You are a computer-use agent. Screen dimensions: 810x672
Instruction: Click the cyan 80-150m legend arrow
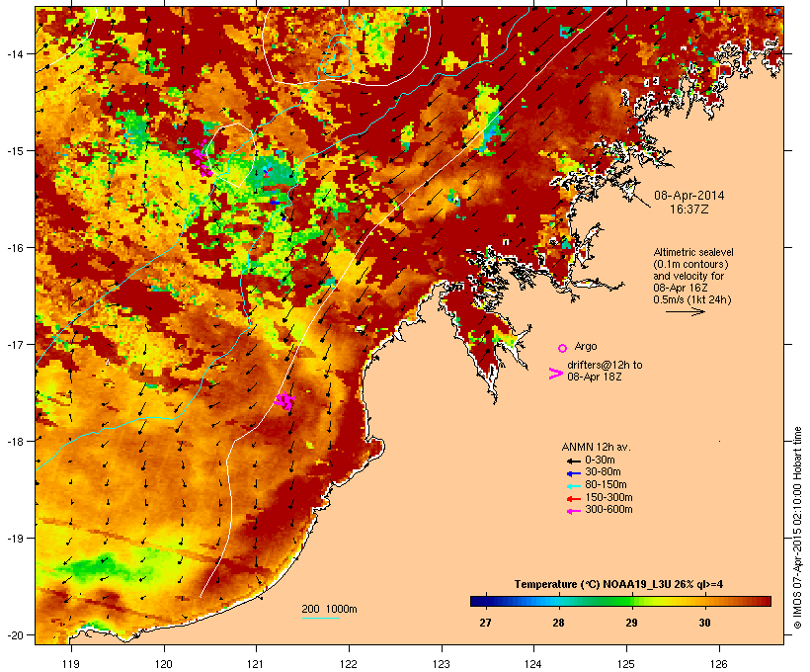(573, 486)
